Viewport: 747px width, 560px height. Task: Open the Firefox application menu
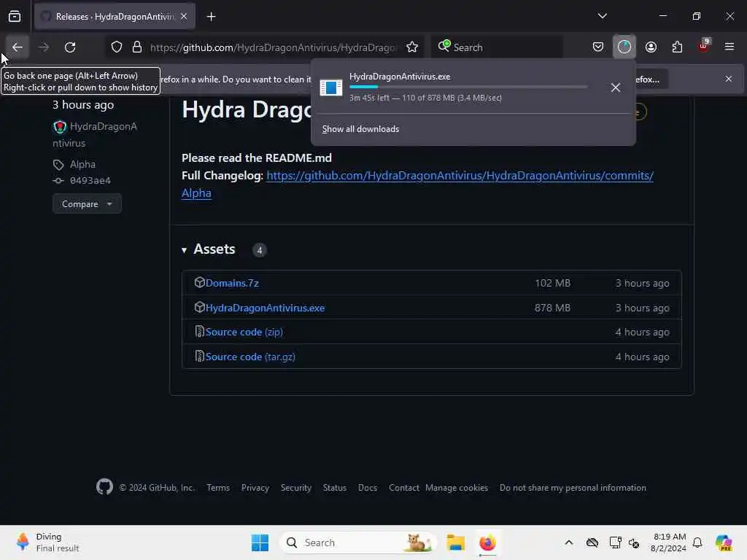click(729, 47)
